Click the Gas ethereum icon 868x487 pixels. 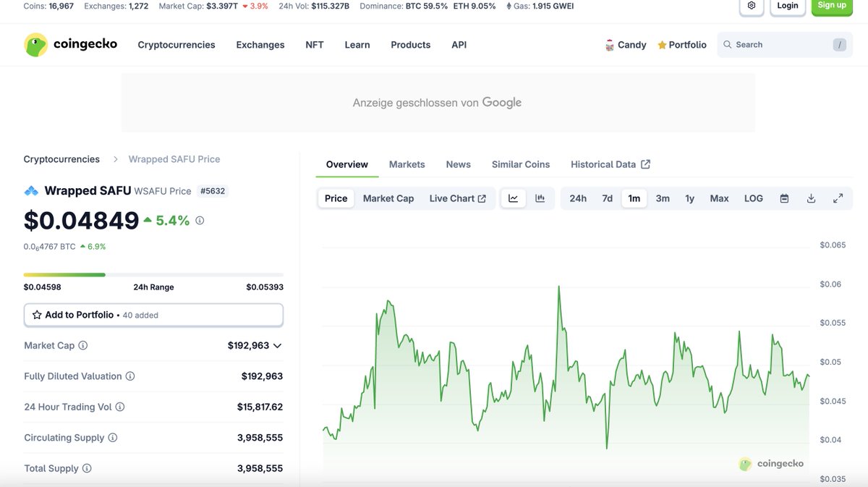[511, 6]
